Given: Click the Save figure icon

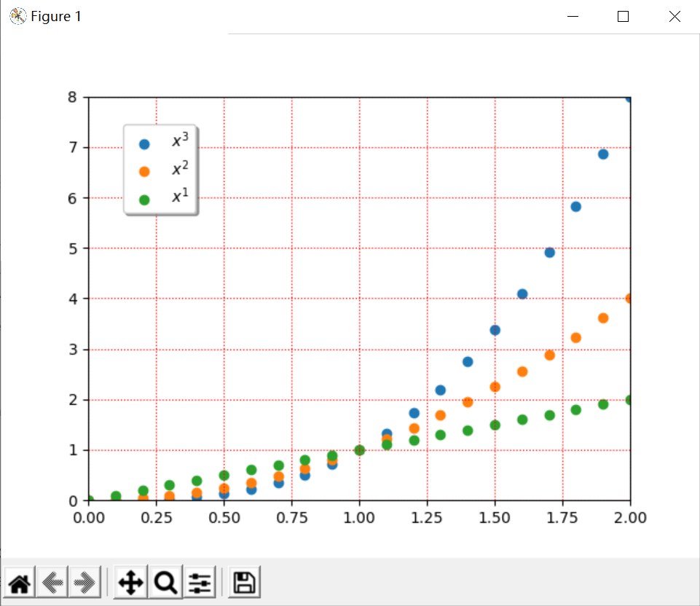Looking at the screenshot, I should [244, 582].
